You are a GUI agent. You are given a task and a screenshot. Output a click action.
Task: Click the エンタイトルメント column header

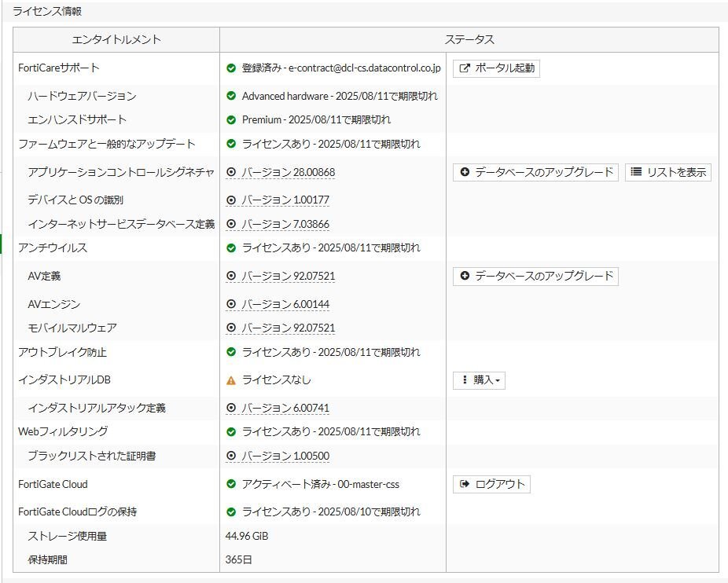pyautogui.click(x=116, y=40)
